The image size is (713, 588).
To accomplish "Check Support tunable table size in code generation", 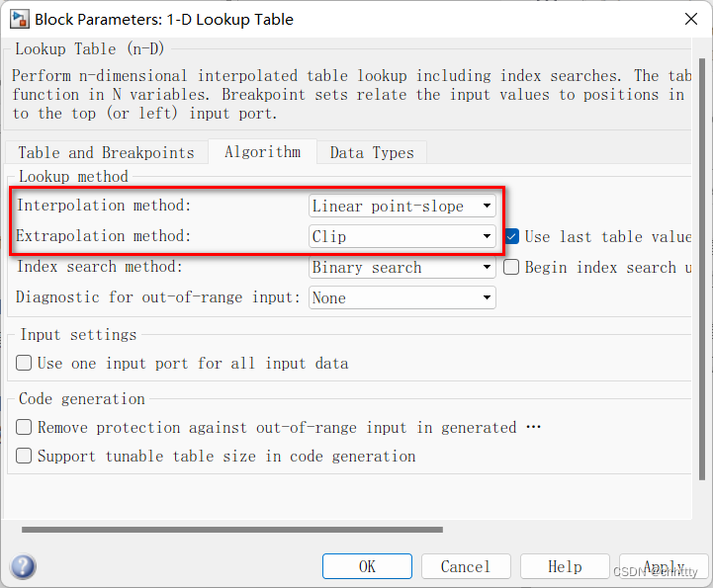I will click(x=24, y=456).
